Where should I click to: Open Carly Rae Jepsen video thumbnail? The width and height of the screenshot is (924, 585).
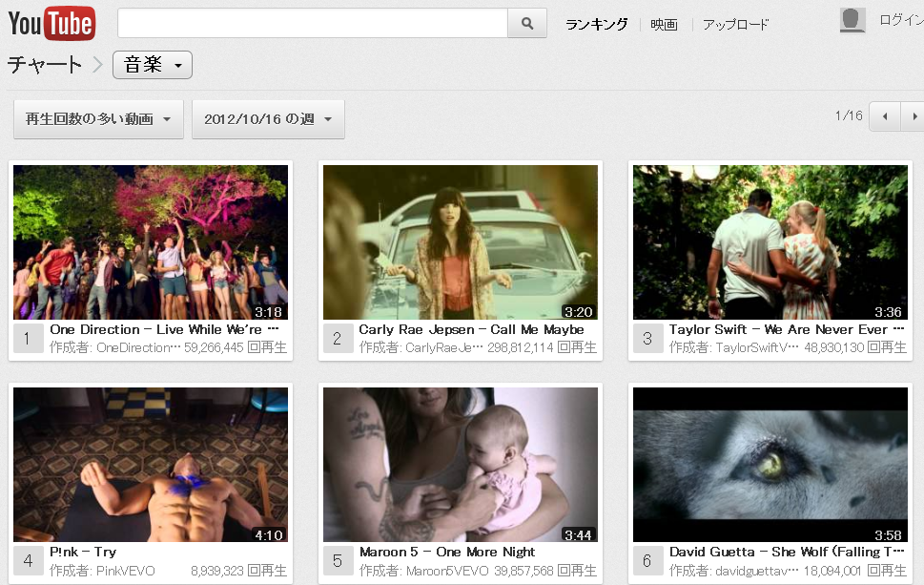461,242
